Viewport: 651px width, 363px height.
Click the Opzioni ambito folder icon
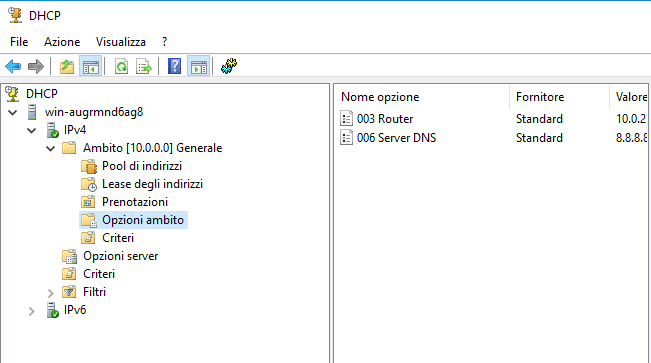[88, 220]
